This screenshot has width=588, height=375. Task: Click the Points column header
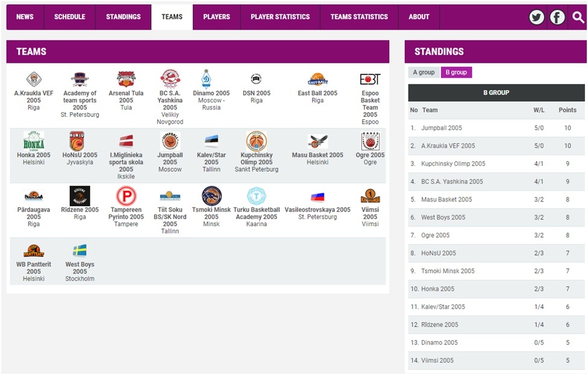click(x=568, y=110)
